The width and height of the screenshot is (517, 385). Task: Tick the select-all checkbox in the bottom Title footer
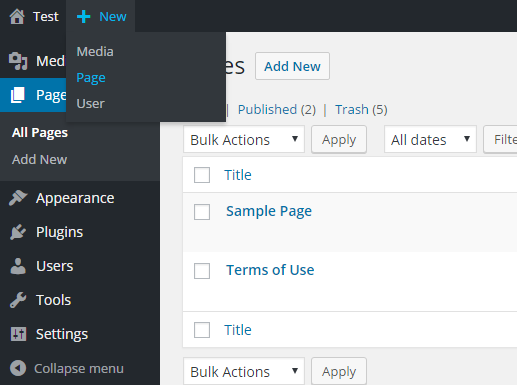point(202,330)
